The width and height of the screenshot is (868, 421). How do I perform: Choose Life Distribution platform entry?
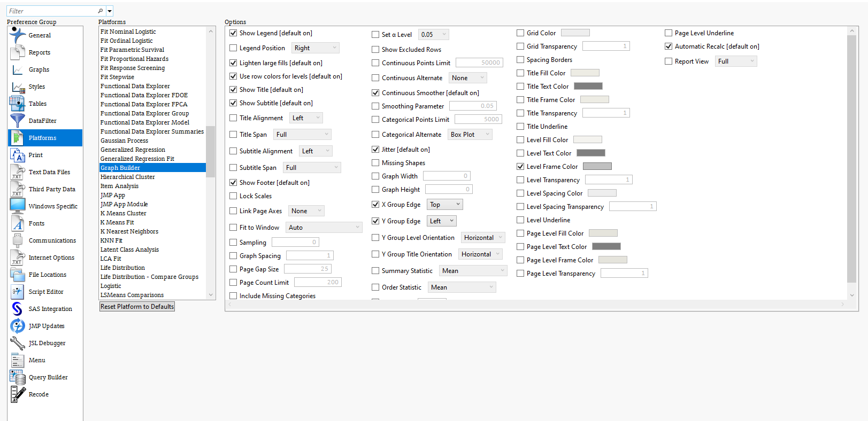pos(122,268)
